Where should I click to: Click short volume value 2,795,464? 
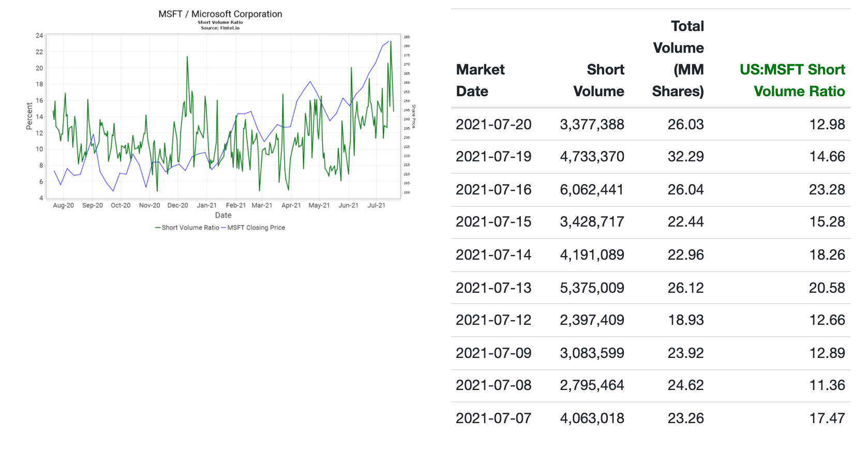[x=592, y=385]
